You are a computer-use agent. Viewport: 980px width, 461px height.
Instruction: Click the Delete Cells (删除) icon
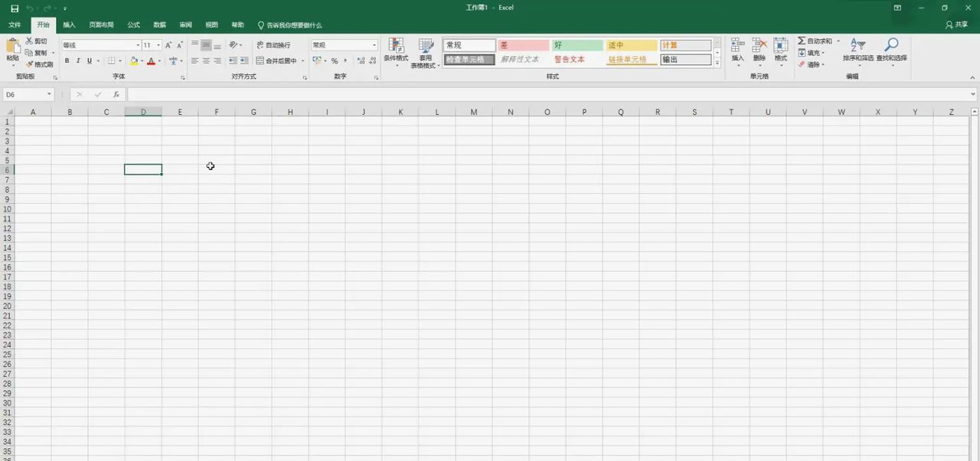point(759,47)
